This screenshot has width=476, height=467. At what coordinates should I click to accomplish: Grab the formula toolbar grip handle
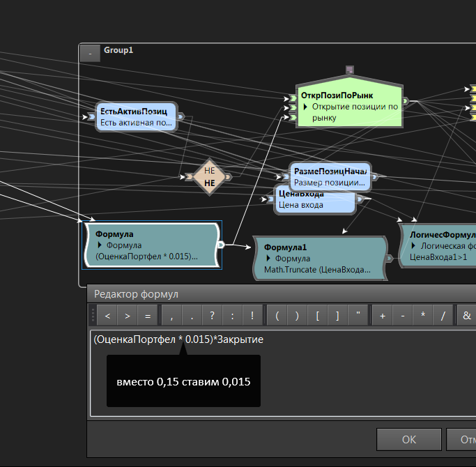tap(93, 315)
